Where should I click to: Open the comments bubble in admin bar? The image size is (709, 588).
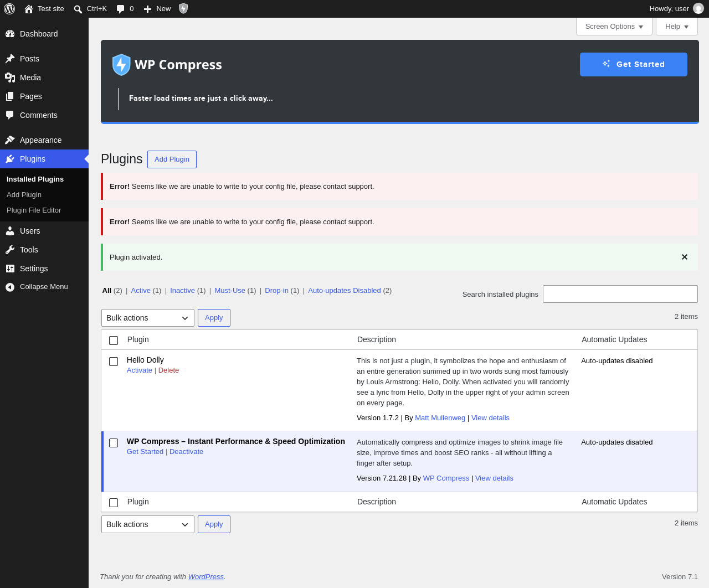(x=121, y=9)
